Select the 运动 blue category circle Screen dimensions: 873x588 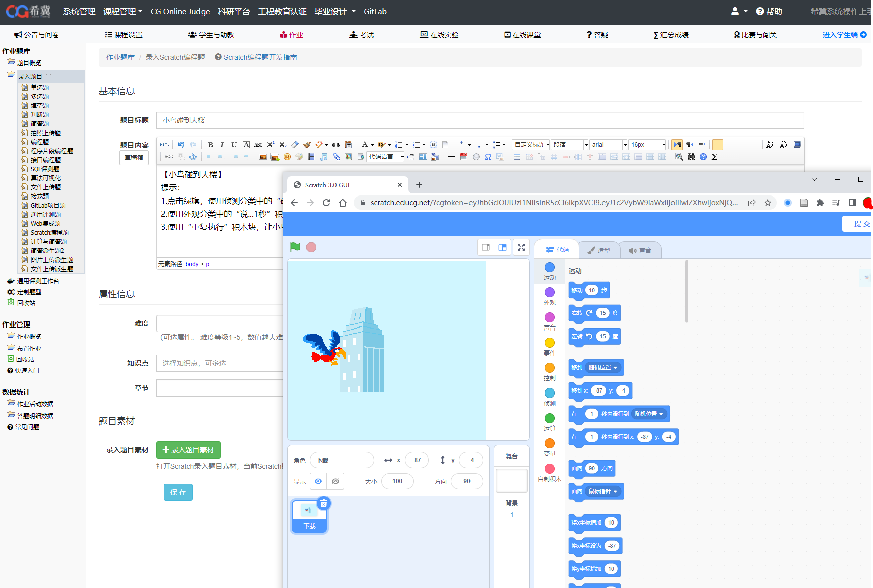tap(550, 267)
